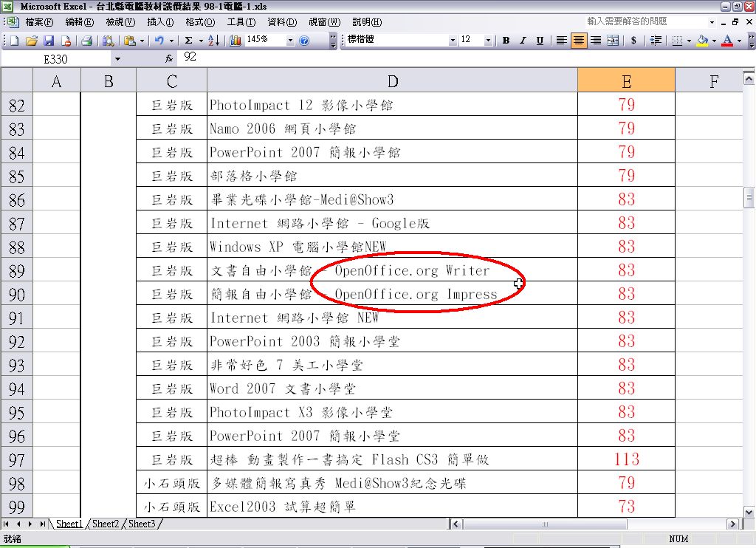Create a new blank workbook
This screenshot has width=756, height=548.
(15, 41)
